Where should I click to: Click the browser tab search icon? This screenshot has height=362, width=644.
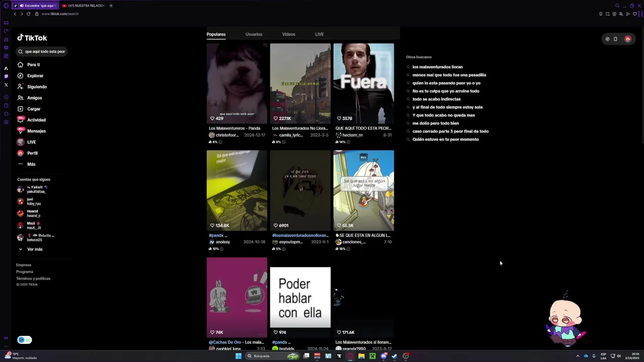point(617,6)
